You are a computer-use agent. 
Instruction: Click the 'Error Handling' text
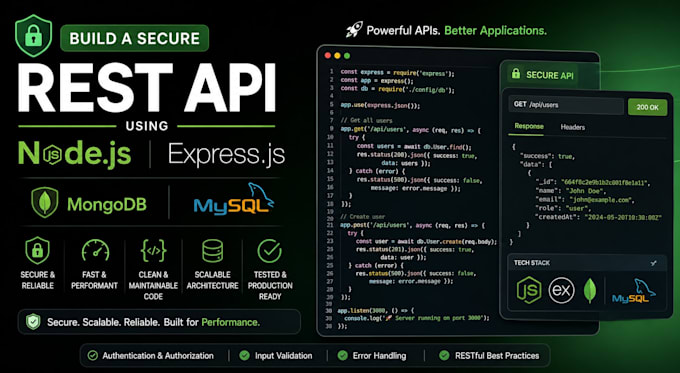pyautogui.click(x=379, y=356)
